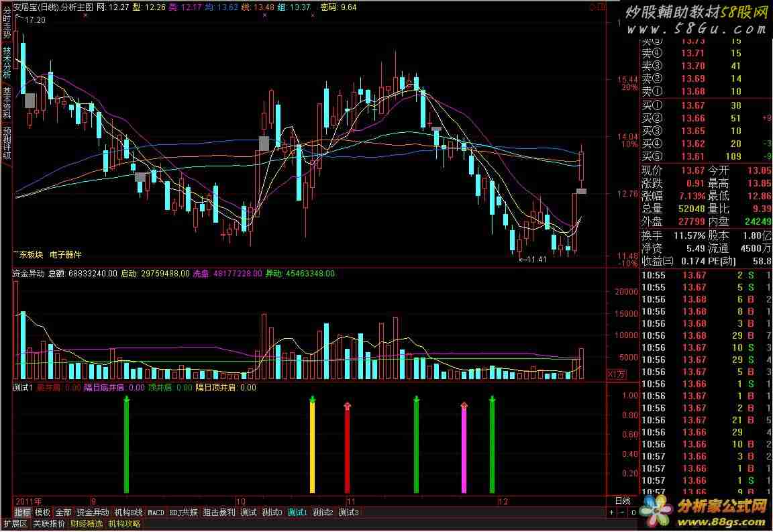
Task: Click the 11.41 low price marker
Action: pos(536,260)
